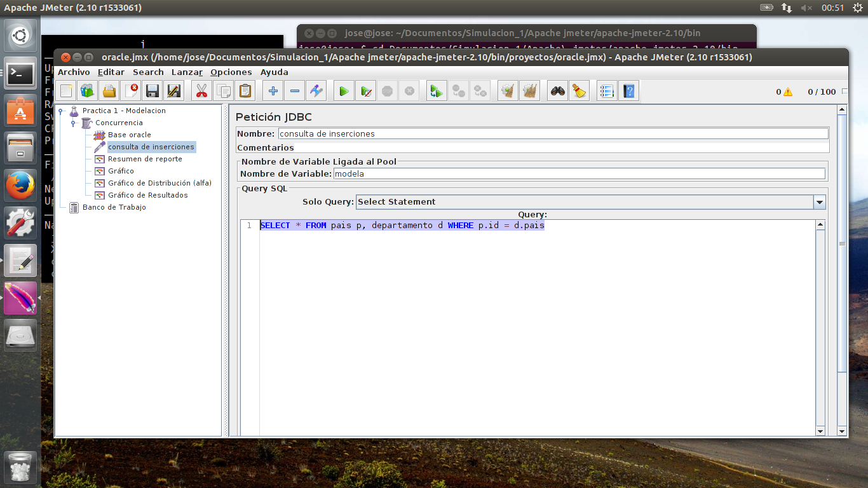Clear results with single broom icon

click(x=508, y=91)
